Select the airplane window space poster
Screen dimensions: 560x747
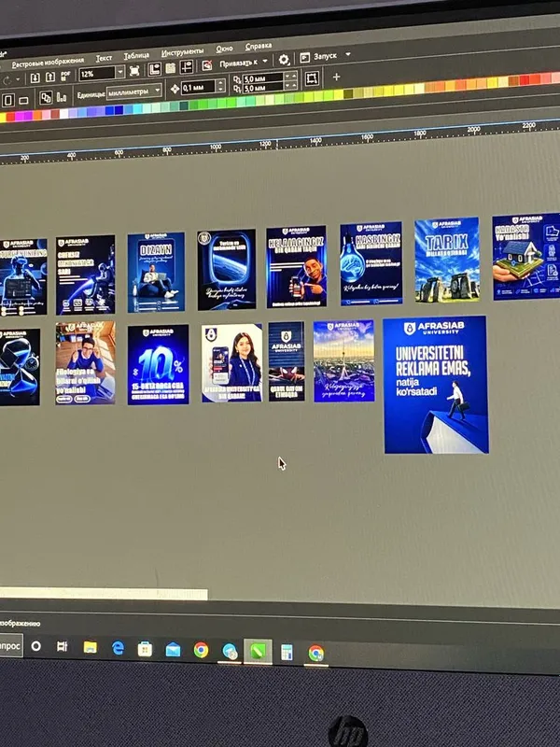click(x=227, y=269)
